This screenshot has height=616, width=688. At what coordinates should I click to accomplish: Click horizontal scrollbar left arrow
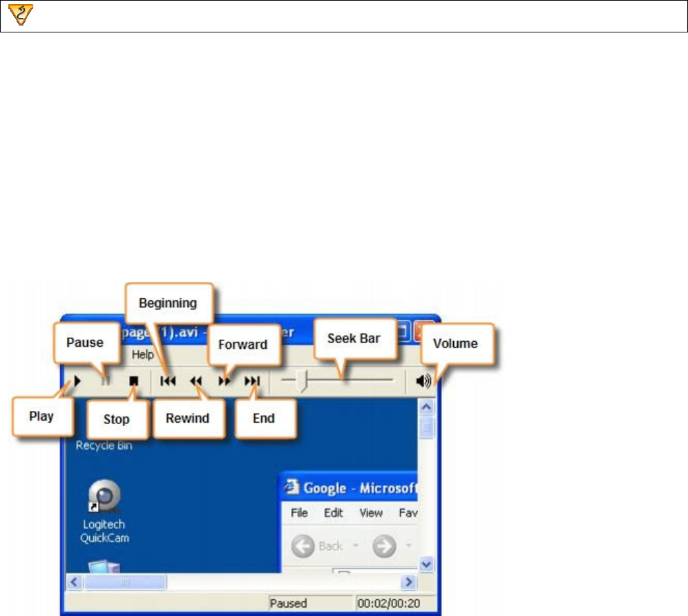pos(74,582)
